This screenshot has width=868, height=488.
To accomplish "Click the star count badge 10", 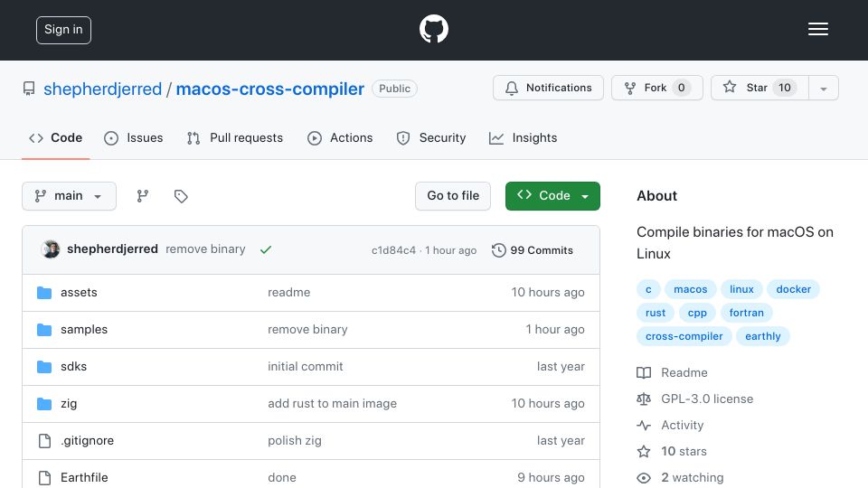I will (x=785, y=88).
